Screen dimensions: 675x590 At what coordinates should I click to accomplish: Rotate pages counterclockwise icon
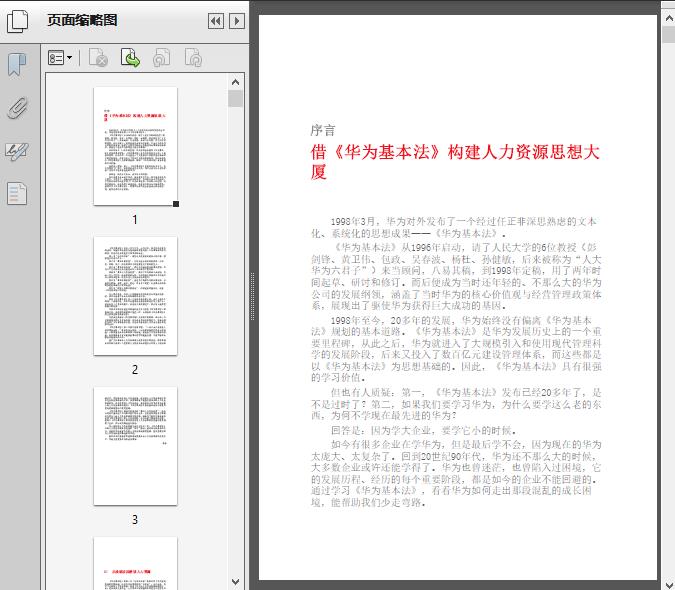pos(161,58)
